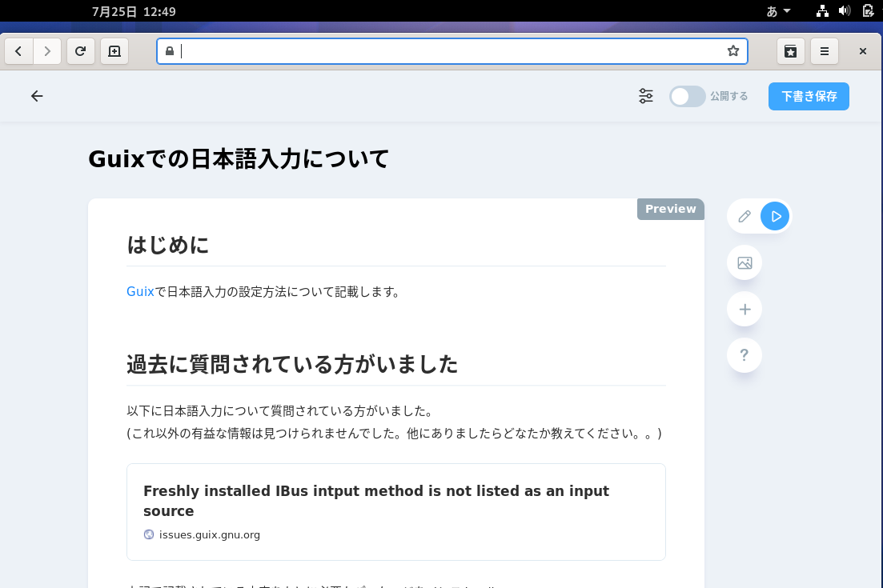
Task: Click the article title Guixでの日本語入力について
Action: click(x=239, y=158)
